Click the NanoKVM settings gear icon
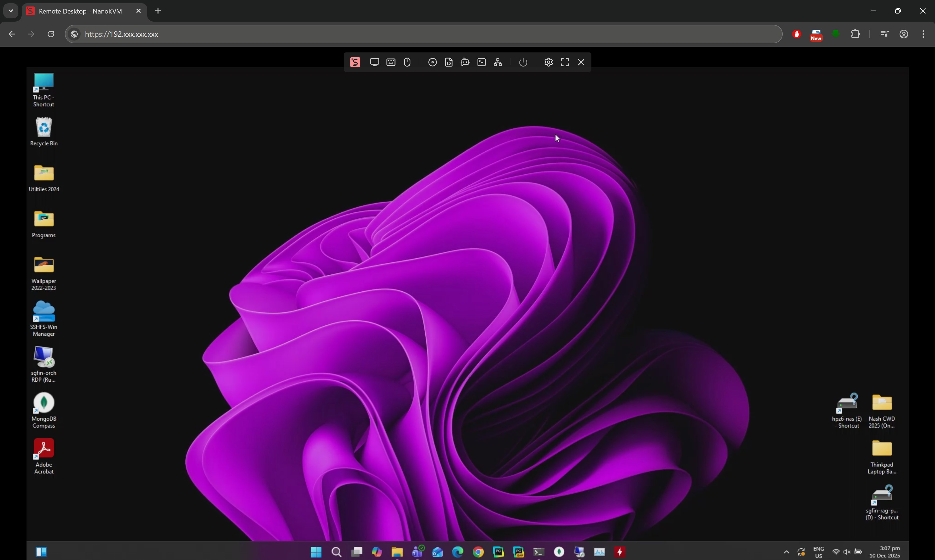The width and height of the screenshot is (935, 560). click(548, 62)
